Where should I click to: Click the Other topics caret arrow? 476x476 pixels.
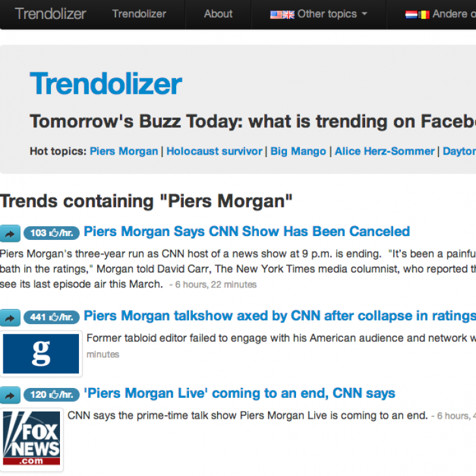[364, 14]
